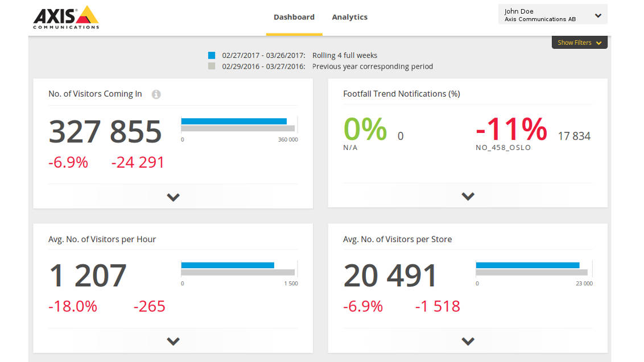Click the blue bar in Visitors per Store chart
Viewport: 644px width, 362px height.
(x=527, y=265)
